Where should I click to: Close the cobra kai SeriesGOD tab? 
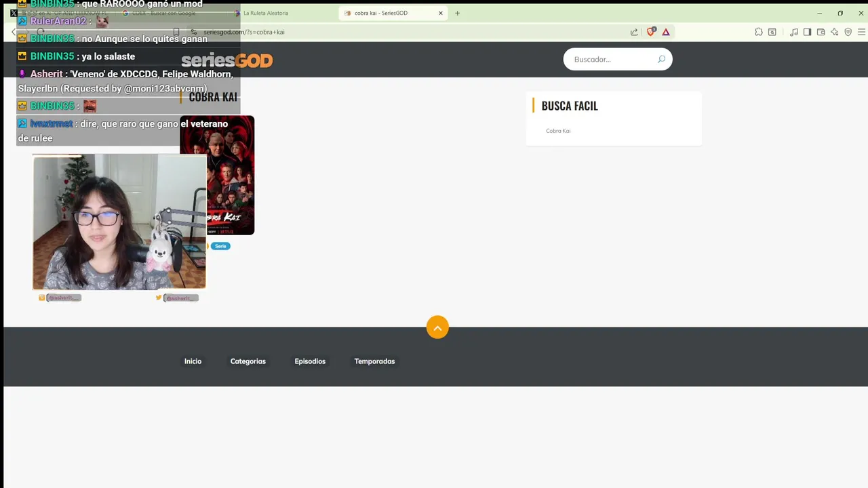[441, 13]
